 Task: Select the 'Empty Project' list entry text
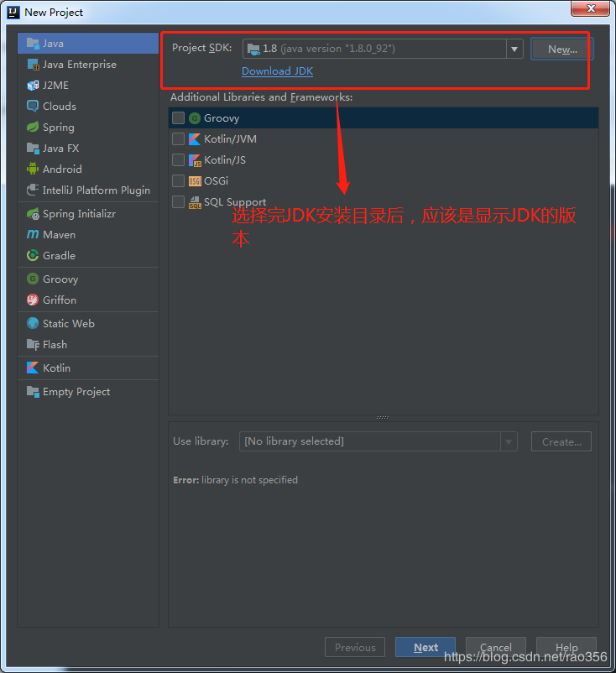tap(76, 392)
